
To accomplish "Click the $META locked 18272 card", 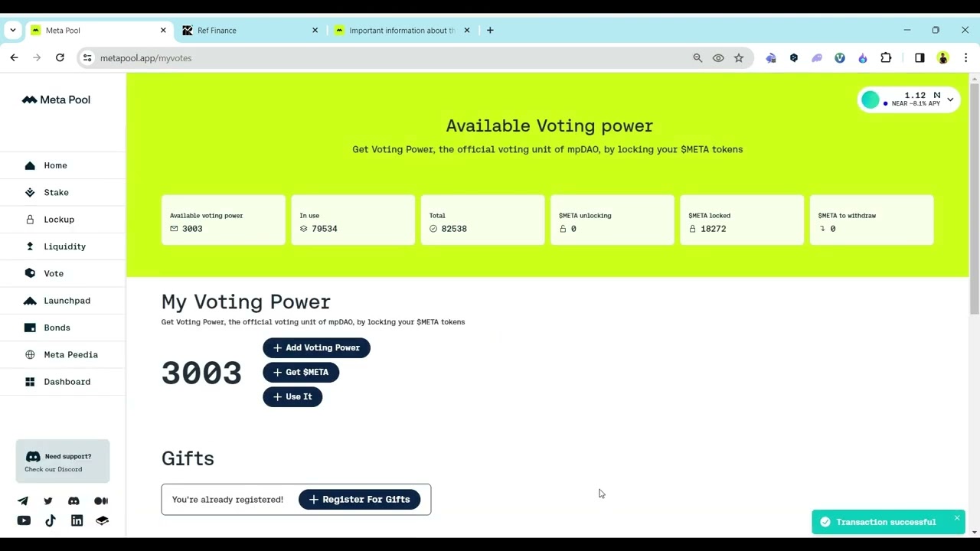I will point(742,220).
